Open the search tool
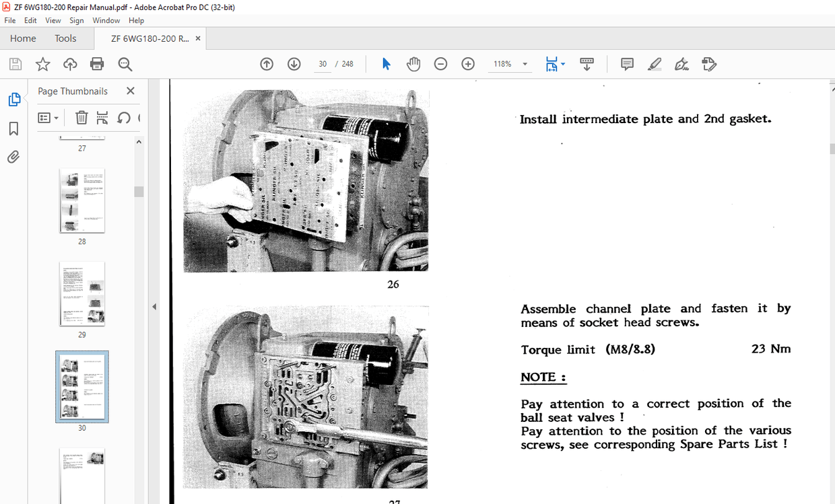835x504 pixels. [125, 64]
